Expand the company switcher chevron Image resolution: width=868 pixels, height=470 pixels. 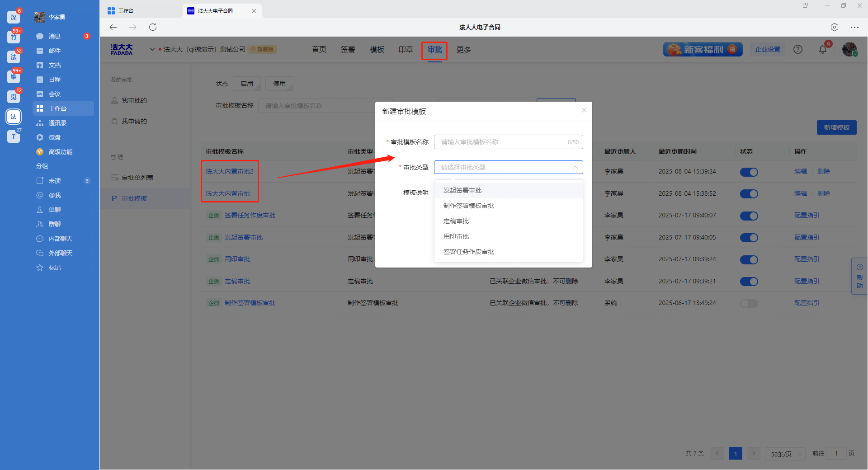coord(152,49)
